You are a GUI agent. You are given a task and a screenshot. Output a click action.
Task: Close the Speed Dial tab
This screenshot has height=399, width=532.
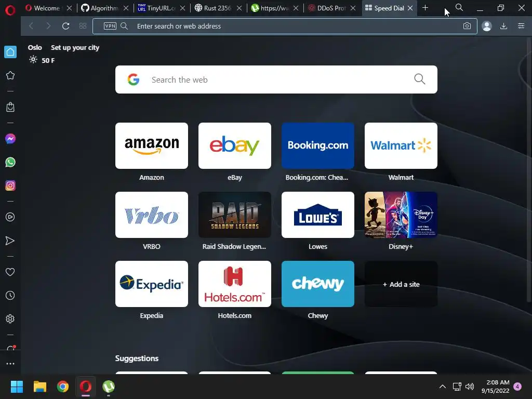(x=410, y=8)
